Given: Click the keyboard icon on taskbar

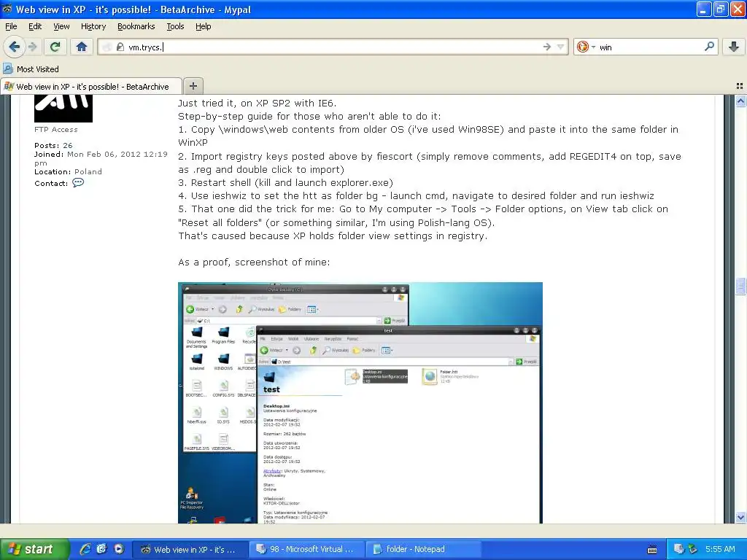Looking at the screenshot, I should (652, 550).
